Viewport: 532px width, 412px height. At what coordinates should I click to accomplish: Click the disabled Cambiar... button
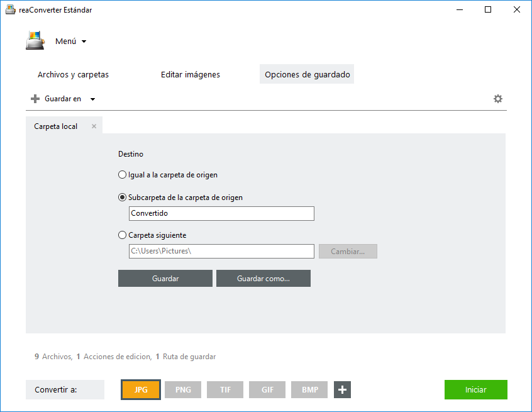[x=348, y=252]
